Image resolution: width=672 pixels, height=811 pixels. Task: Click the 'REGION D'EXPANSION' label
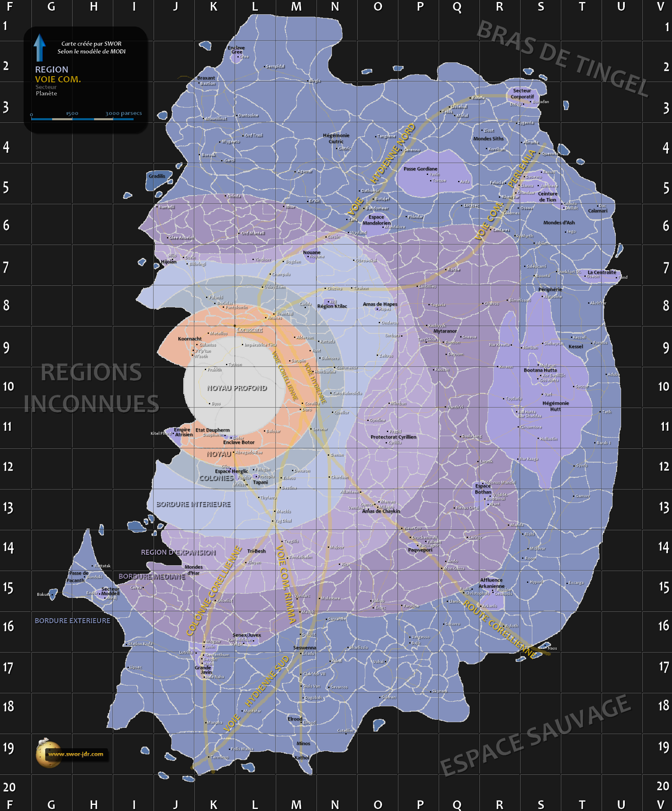pos(178,552)
